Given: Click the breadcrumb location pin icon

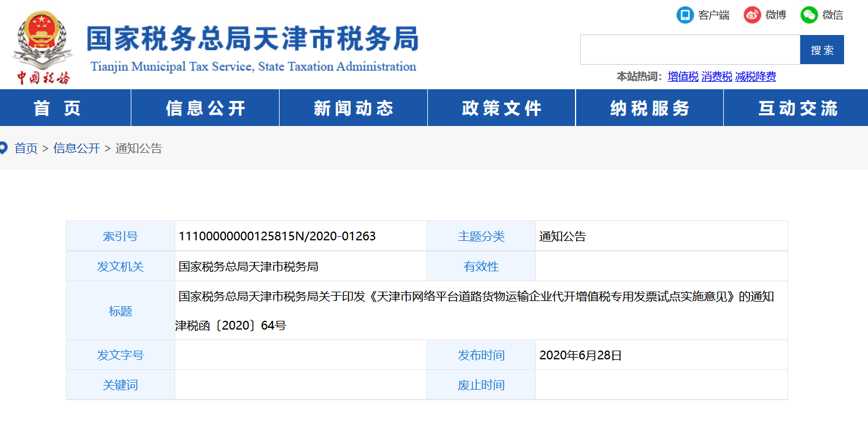Looking at the screenshot, I should (4, 148).
